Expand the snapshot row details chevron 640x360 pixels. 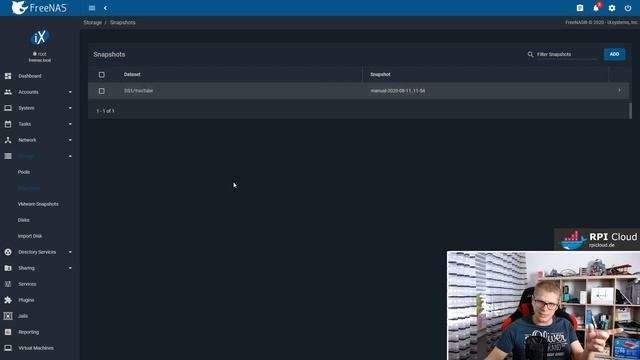pos(620,91)
